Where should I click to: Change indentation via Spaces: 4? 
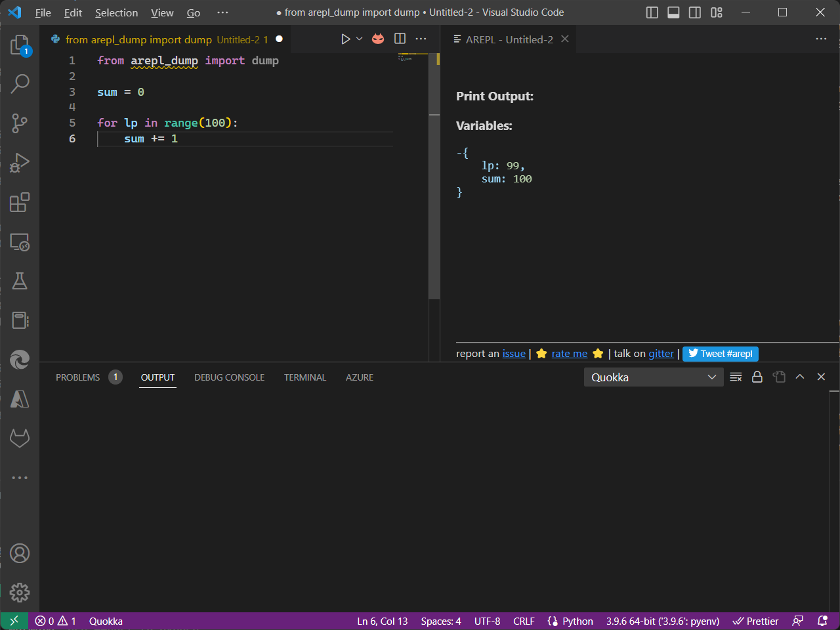[x=441, y=621]
